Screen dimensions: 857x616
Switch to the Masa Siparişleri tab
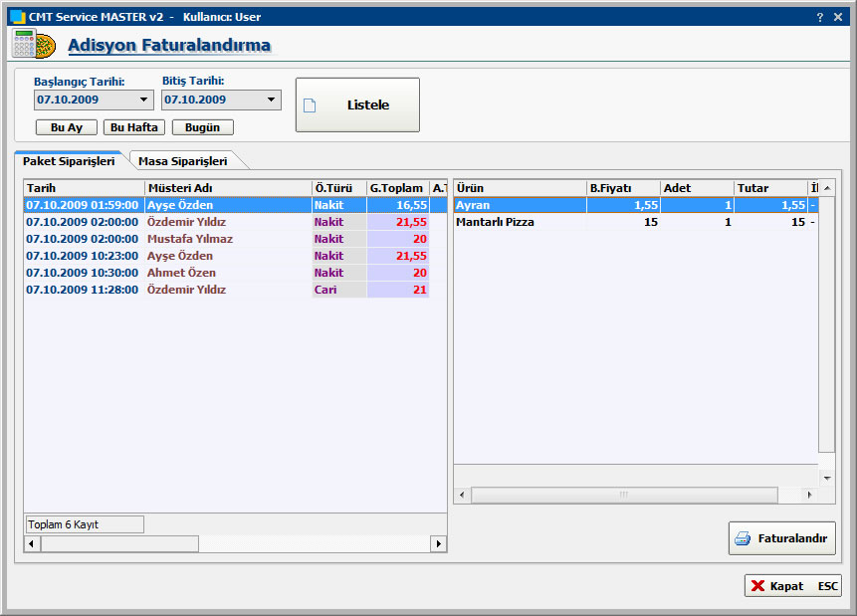[x=182, y=161]
